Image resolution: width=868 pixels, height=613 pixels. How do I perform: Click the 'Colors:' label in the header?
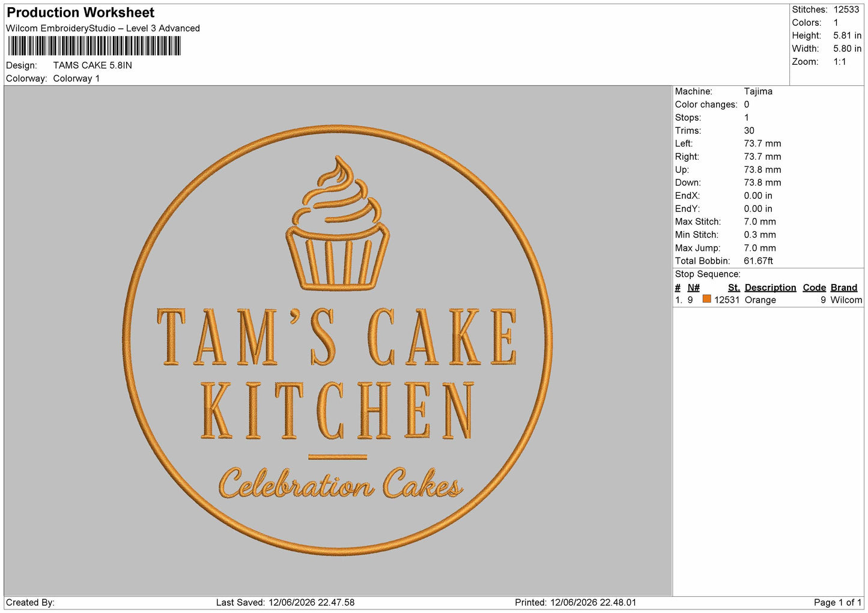click(x=806, y=23)
